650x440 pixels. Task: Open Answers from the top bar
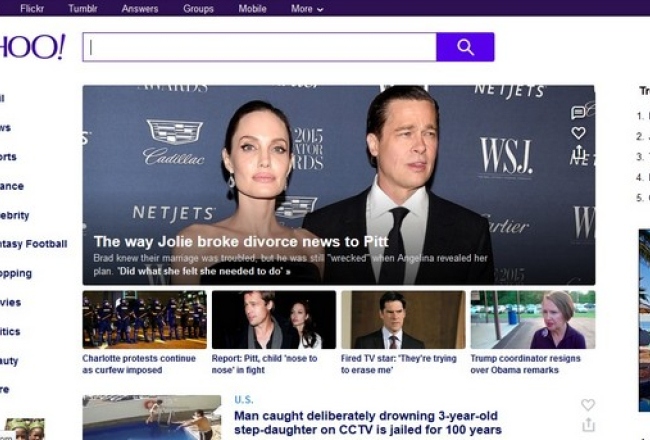pyautogui.click(x=140, y=9)
